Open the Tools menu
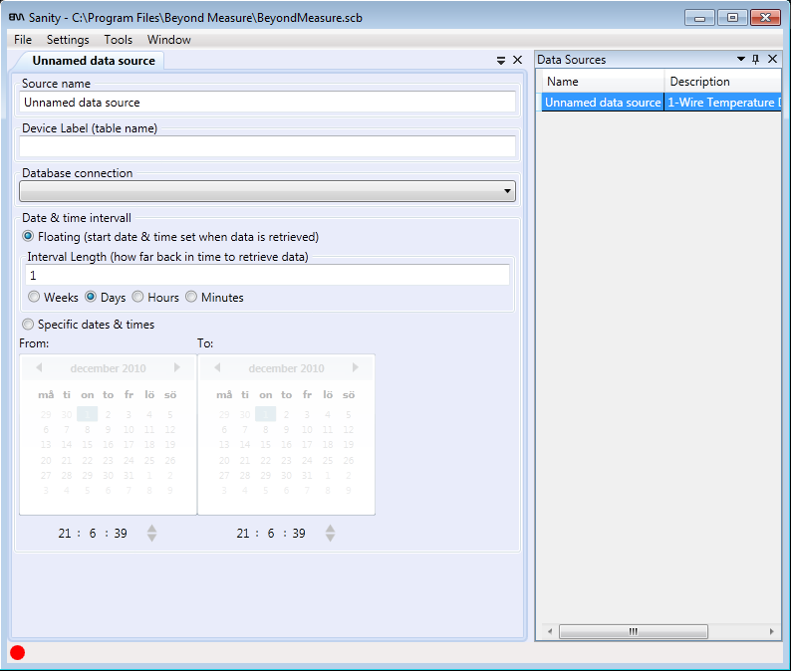 coord(119,40)
